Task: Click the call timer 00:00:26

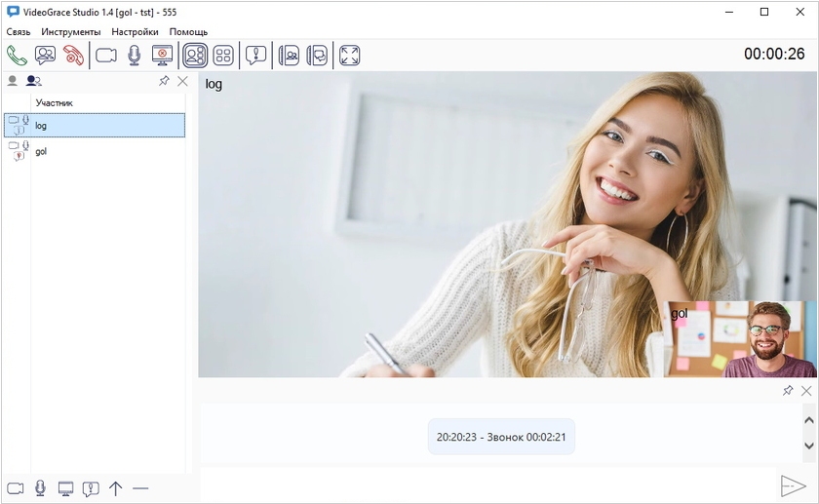Action: [x=774, y=54]
